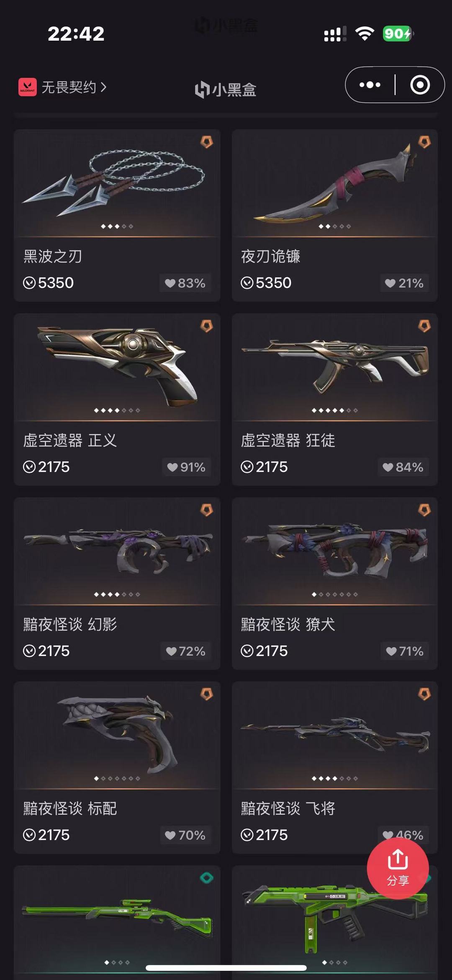Open the 黯夜怪谈 飞将 title link
Image resolution: width=452 pixels, height=980 pixels.
288,808
